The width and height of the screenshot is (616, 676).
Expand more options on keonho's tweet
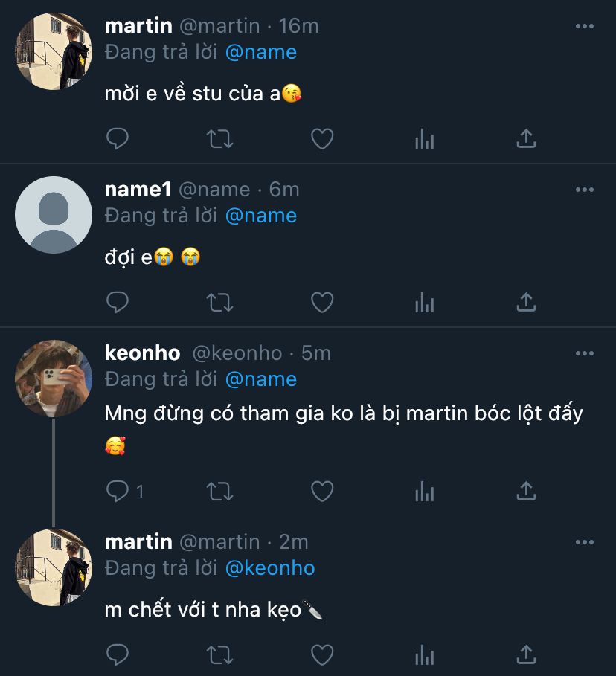pyautogui.click(x=585, y=353)
